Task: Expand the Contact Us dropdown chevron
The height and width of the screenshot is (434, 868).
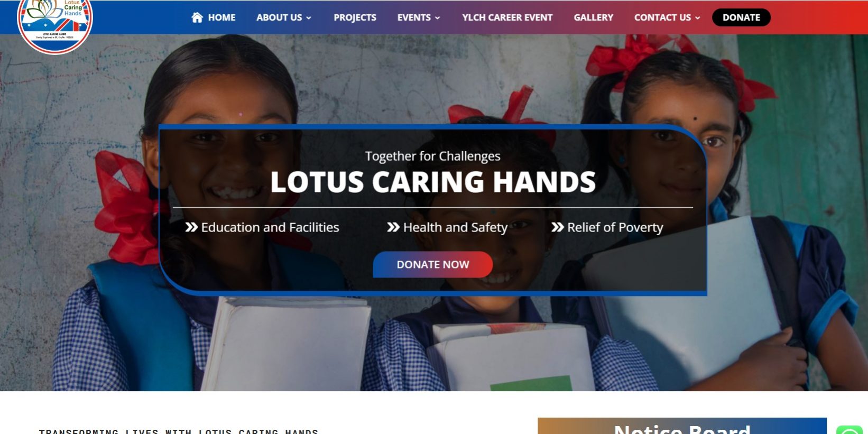Action: 697,18
